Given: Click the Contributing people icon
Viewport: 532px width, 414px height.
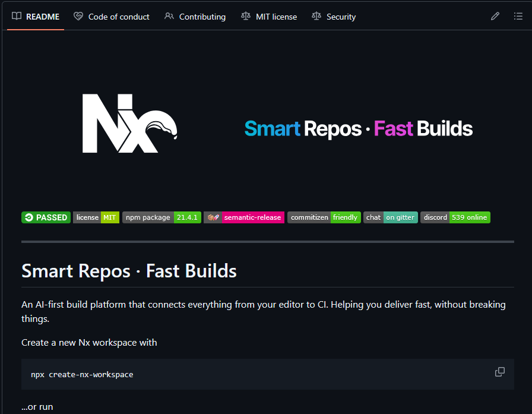Looking at the screenshot, I should (169, 16).
